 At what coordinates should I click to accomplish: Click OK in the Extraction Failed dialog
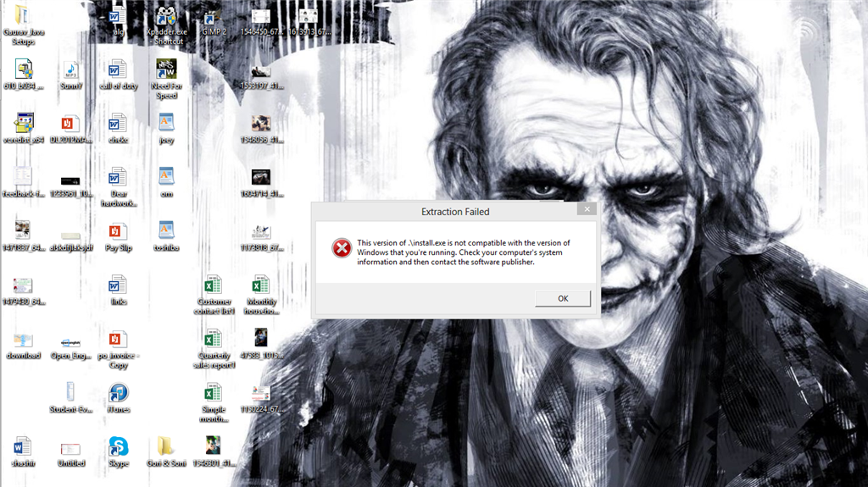(x=563, y=298)
